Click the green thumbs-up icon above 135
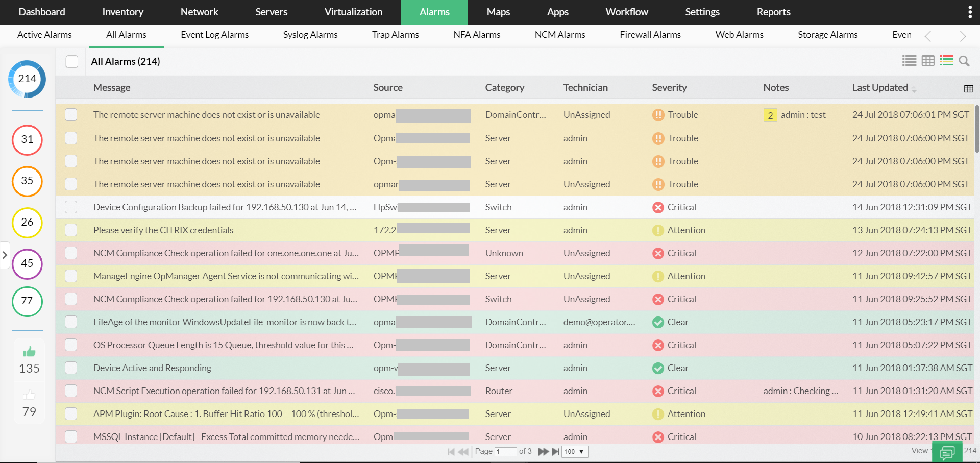Viewport: 980px width, 463px height. pyautogui.click(x=29, y=352)
